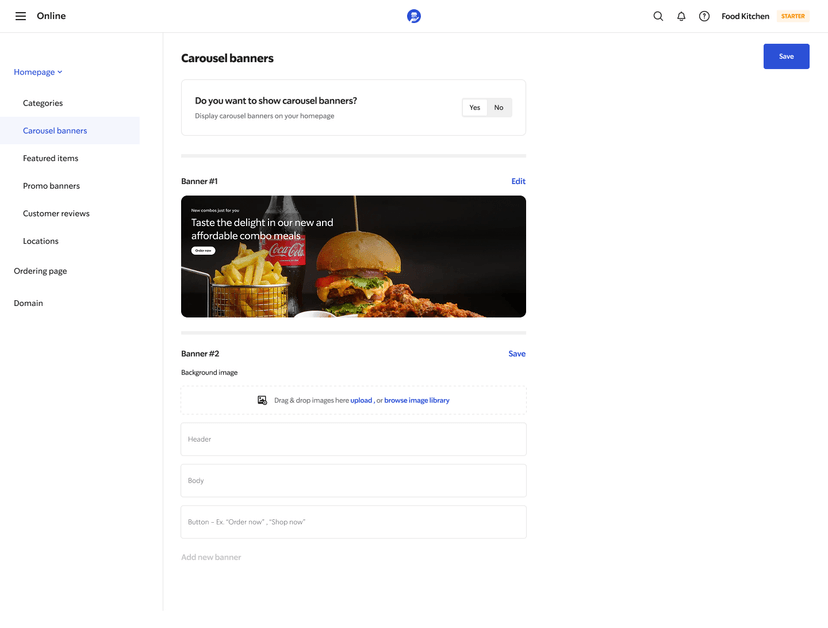Open search with the magnifier icon

click(658, 16)
